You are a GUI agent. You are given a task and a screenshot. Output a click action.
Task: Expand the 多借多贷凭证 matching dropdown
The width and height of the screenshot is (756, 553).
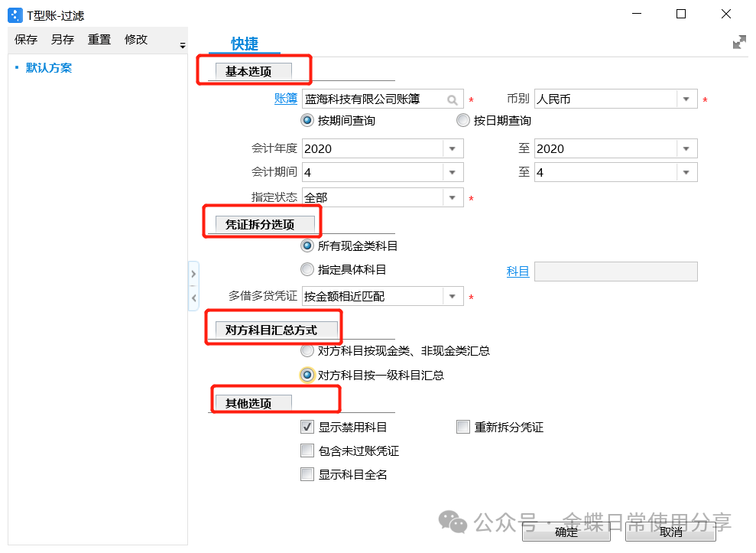(453, 296)
